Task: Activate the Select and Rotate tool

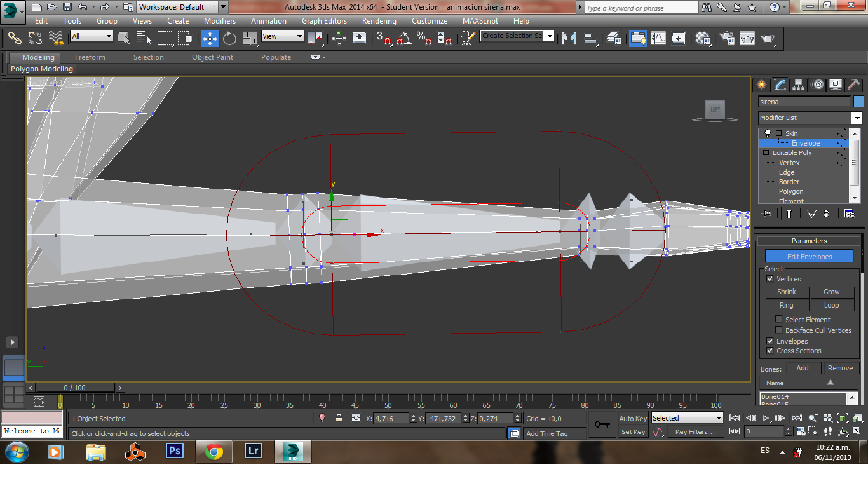Action: point(229,38)
